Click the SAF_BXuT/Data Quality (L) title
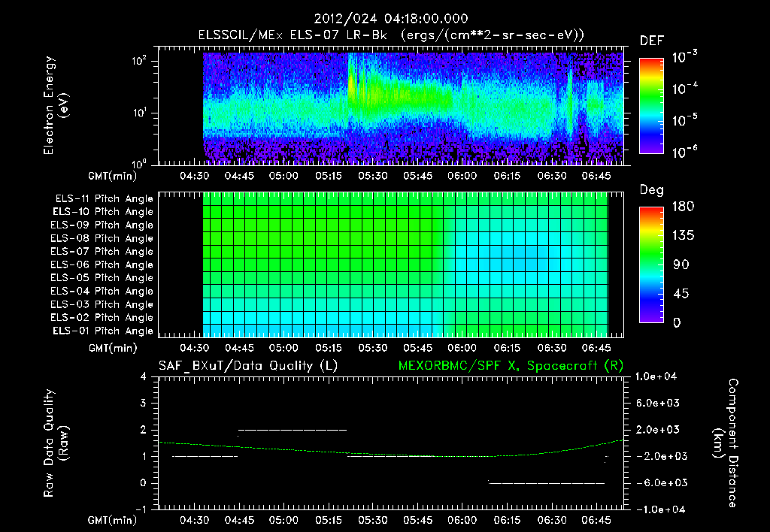The width and height of the screenshot is (770, 532). click(x=248, y=366)
